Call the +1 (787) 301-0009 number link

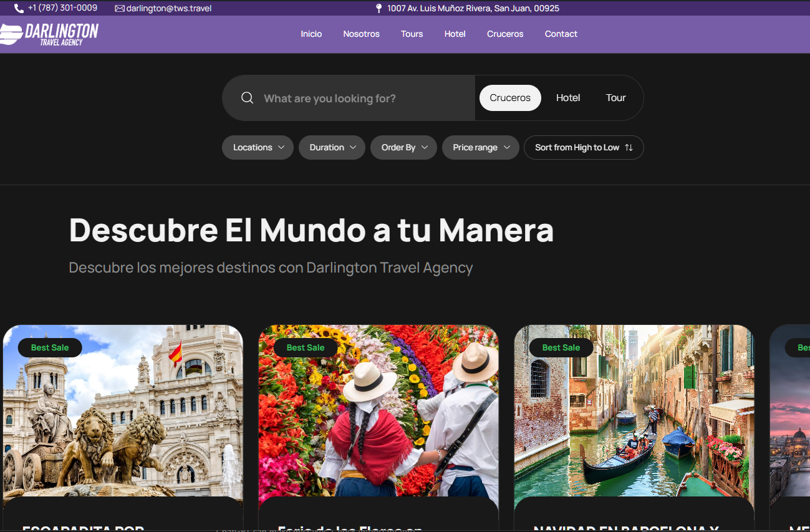pos(62,8)
